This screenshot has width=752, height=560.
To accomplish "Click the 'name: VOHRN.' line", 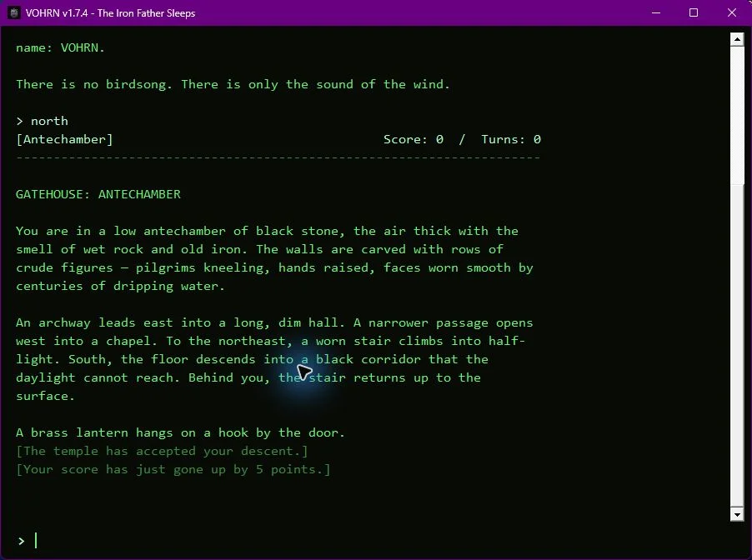I will tap(60, 48).
